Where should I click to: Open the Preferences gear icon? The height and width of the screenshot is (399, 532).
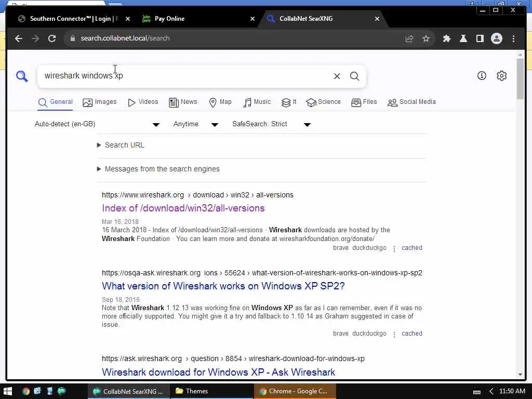tap(501, 76)
